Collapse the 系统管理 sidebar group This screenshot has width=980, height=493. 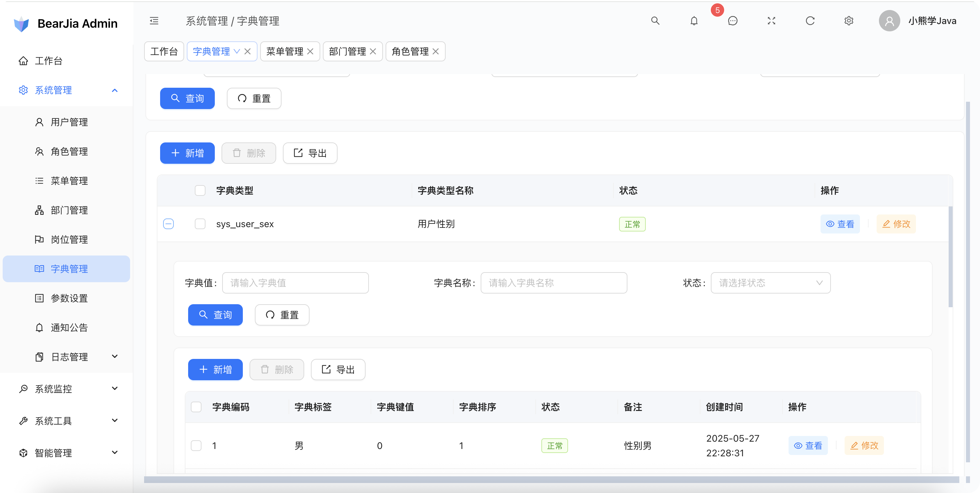coord(67,90)
